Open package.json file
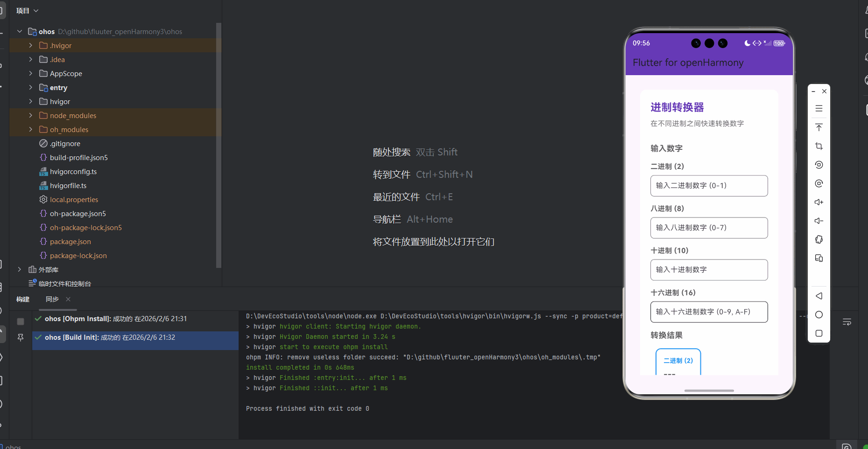Screen dimensions: 868x449 pyautogui.click(x=71, y=242)
